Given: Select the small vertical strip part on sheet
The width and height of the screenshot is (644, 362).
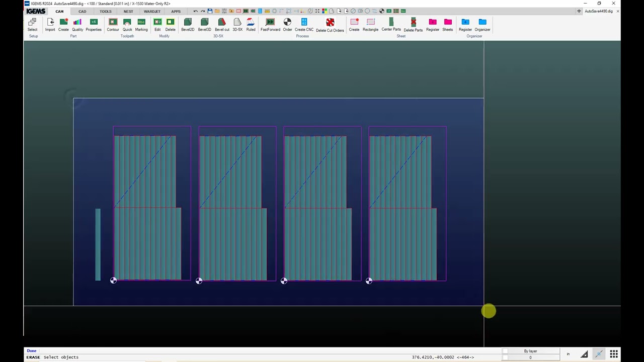Looking at the screenshot, I should [x=98, y=244].
